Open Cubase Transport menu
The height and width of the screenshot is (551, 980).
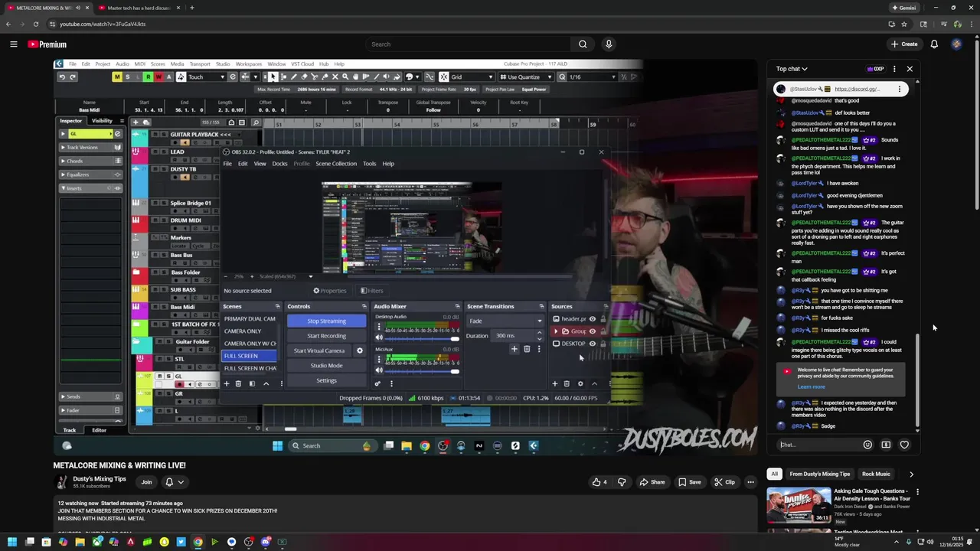coord(199,64)
